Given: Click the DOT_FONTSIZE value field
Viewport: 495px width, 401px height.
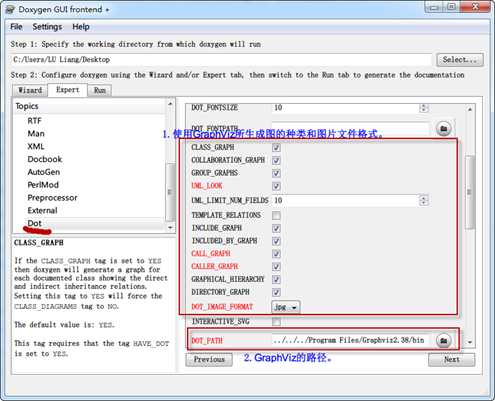Looking at the screenshot, I should tap(346, 108).
